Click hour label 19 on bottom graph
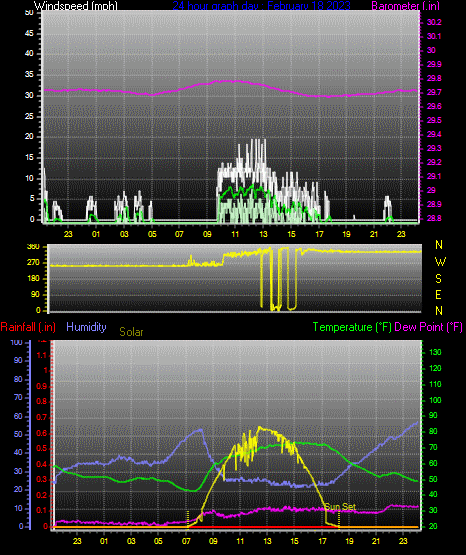This screenshot has height=555, width=466. tap(349, 541)
